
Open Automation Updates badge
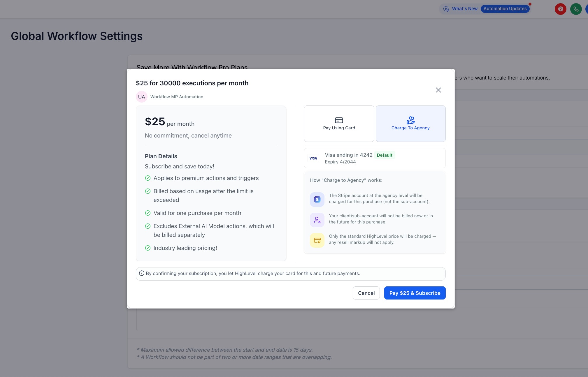click(505, 9)
